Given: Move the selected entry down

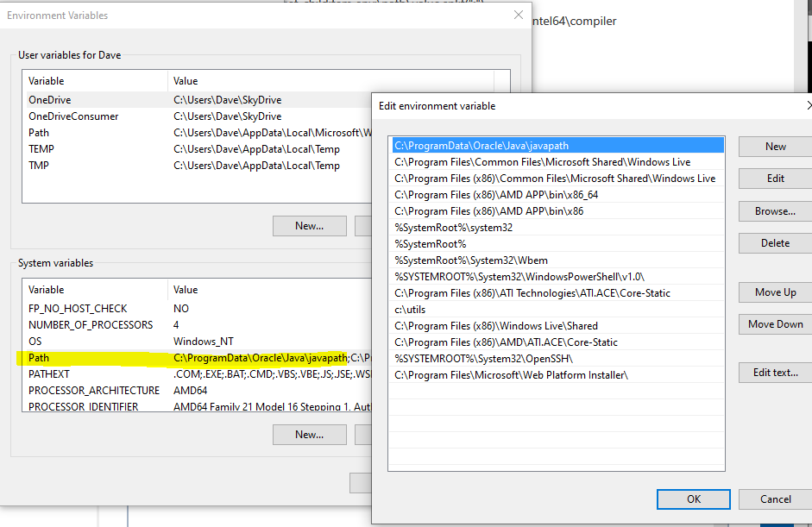Looking at the screenshot, I should coord(775,324).
